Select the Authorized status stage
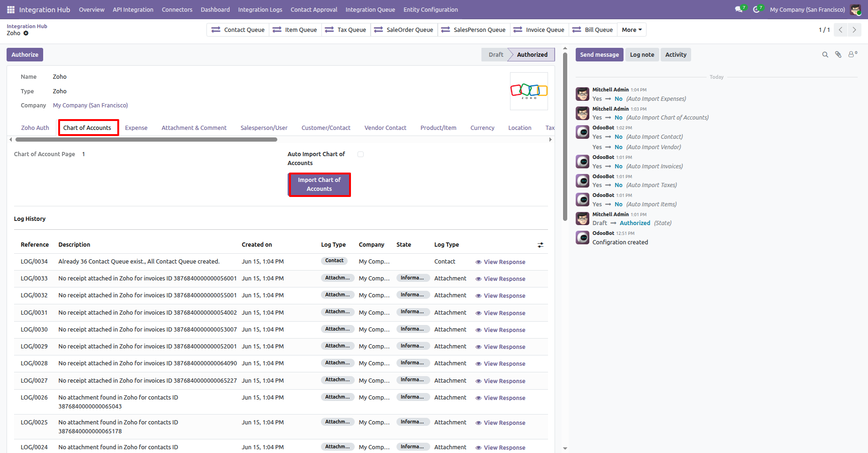The image size is (868, 453). 532,55
